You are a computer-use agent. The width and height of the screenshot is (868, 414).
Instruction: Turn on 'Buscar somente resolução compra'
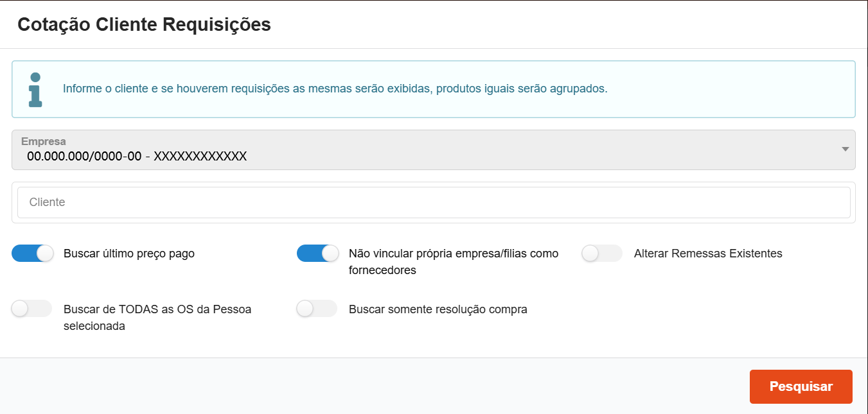(317, 309)
